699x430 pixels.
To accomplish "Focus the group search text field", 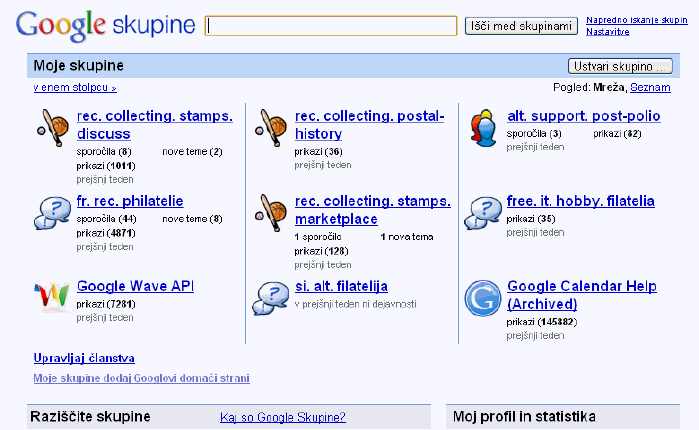I will (332, 26).
